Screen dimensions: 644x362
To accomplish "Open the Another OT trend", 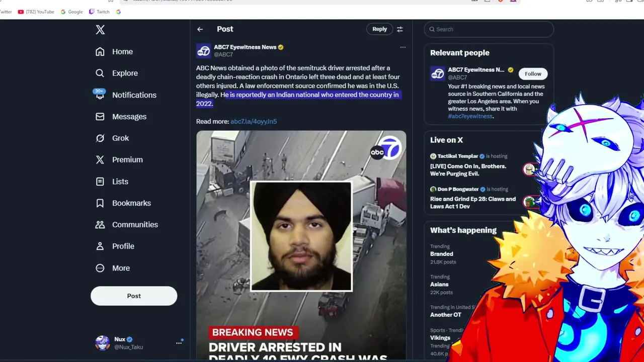I will 446,315.
